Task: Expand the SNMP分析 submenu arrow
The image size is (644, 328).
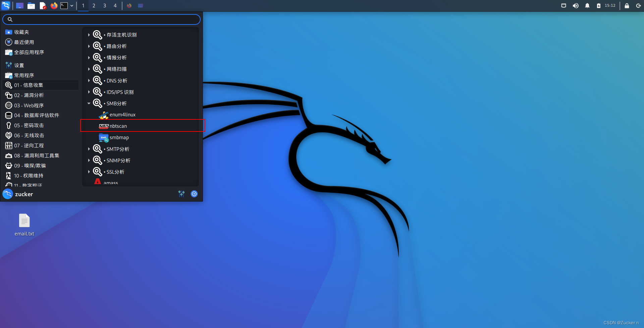Action: point(89,161)
